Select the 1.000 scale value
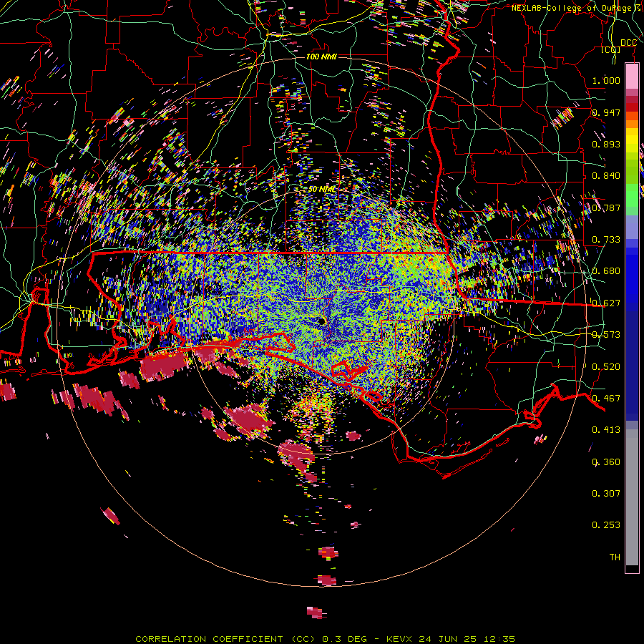 coord(606,80)
